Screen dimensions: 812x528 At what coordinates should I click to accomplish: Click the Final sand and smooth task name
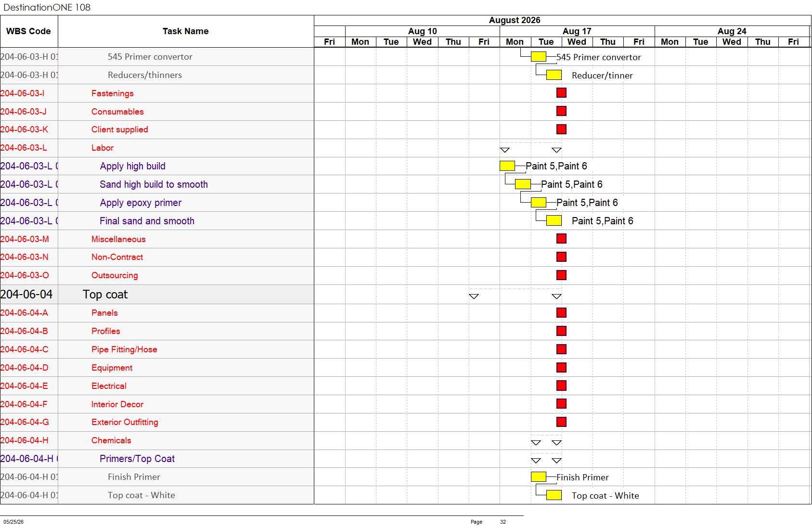point(147,221)
